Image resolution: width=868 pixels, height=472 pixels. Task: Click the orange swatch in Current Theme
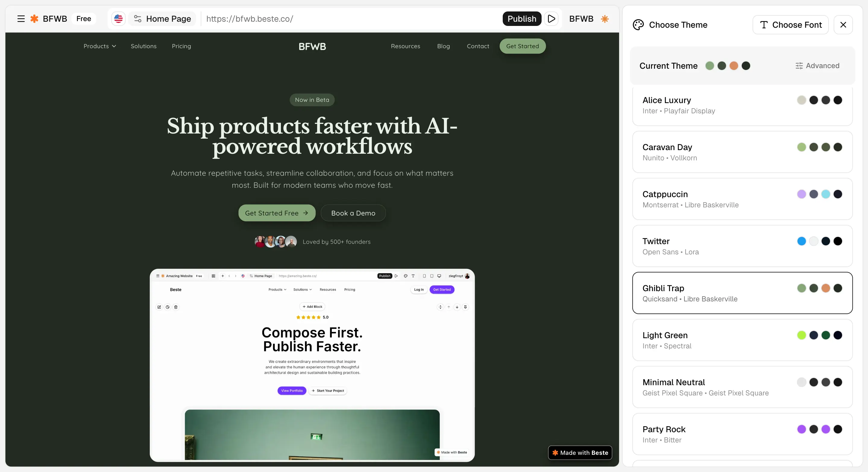tap(734, 66)
